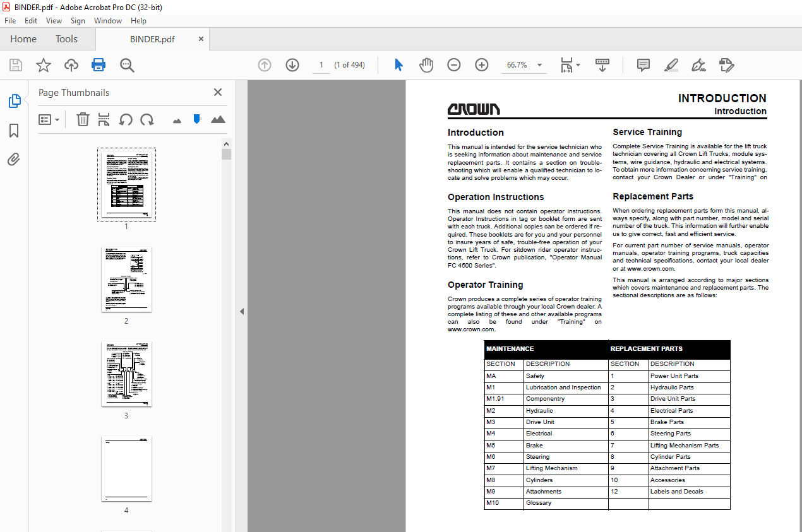Add the file to starred bookmarks
The width and height of the screenshot is (802, 532).
tap(43, 65)
